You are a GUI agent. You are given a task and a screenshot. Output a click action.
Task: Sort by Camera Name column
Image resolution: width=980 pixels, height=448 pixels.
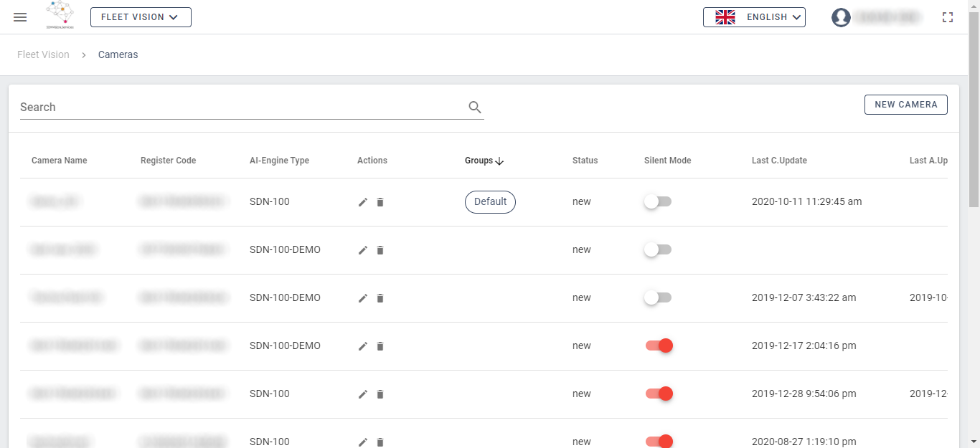[60, 161]
